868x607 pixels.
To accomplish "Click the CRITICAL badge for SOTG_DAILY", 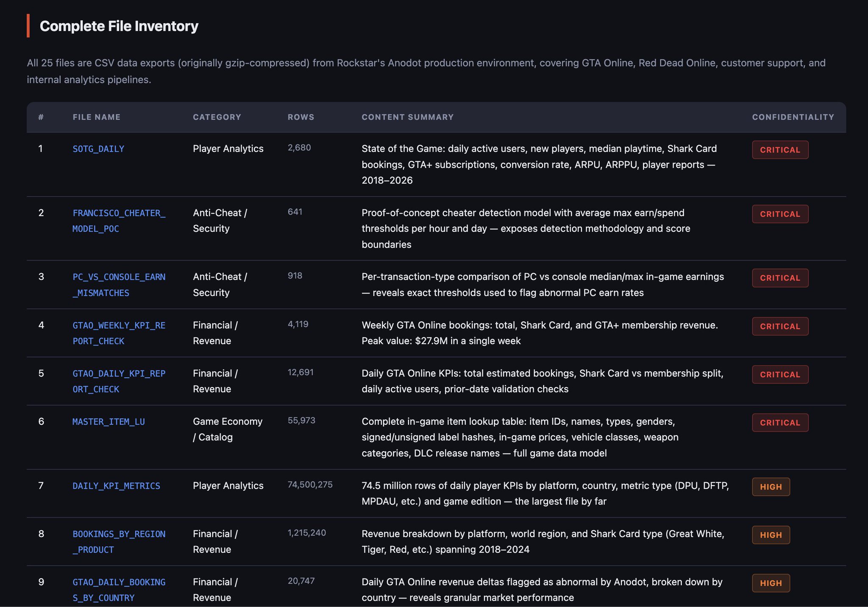I will (780, 150).
